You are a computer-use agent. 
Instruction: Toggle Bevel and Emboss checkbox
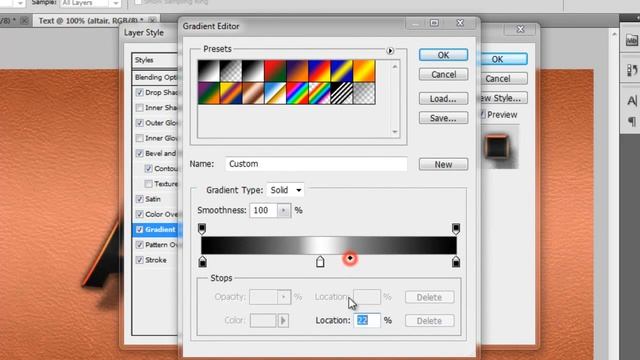(x=140, y=153)
